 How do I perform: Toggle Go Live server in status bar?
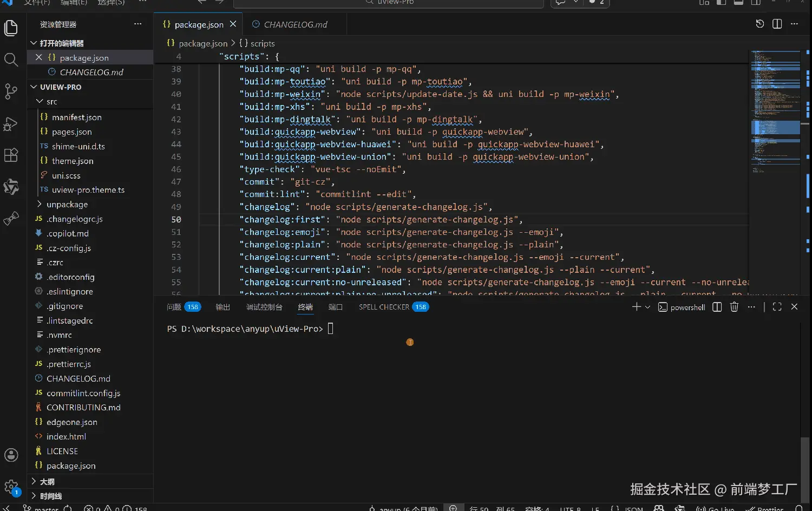tap(716, 508)
